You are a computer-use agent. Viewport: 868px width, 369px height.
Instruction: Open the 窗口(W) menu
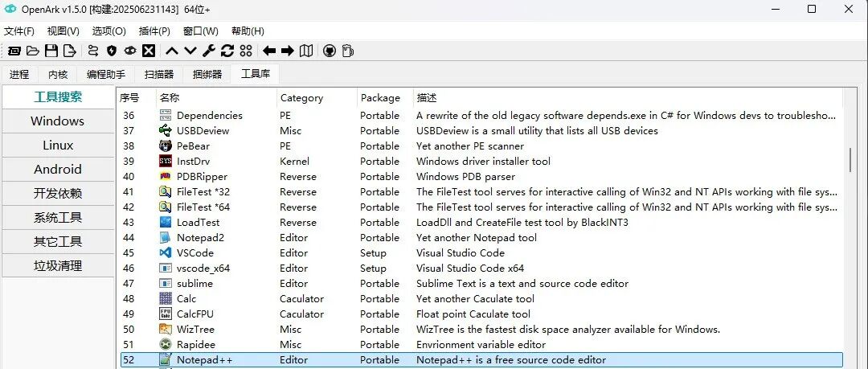point(200,31)
